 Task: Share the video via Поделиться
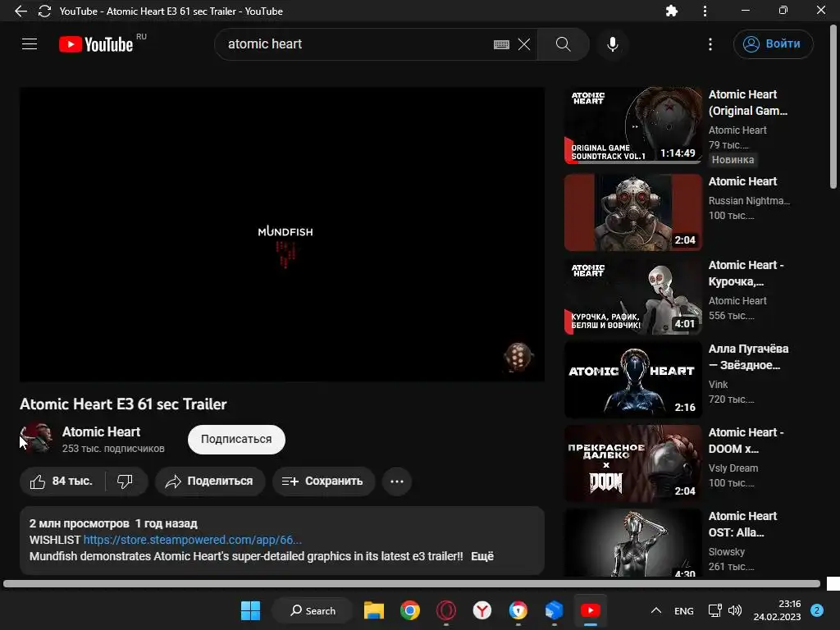211,481
